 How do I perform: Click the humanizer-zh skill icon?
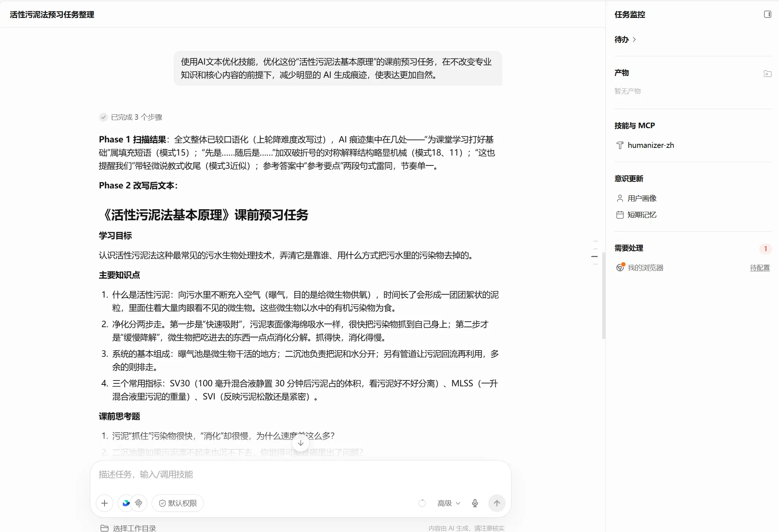tap(620, 145)
